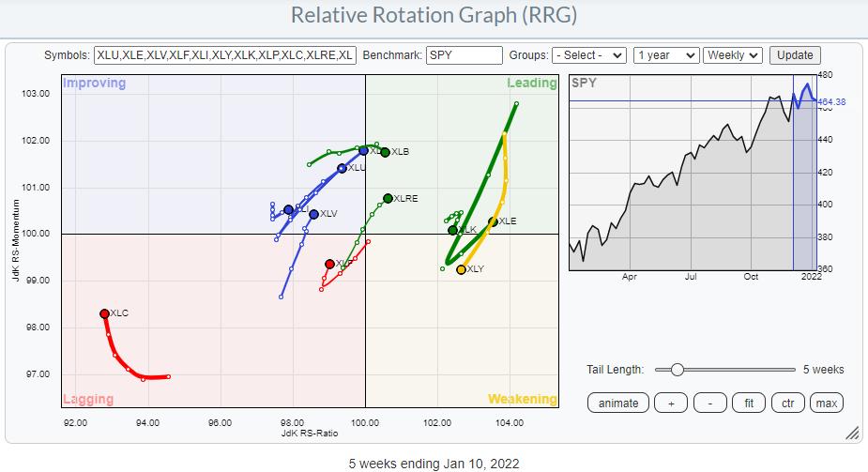Screen dimensions: 868x472
Task: Click the XLV blue data point
Action: [x=313, y=214]
